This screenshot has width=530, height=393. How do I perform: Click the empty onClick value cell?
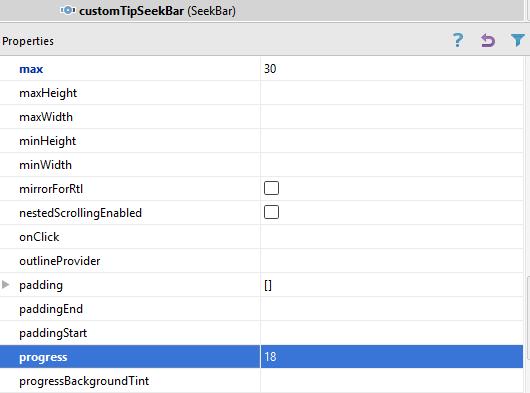click(392, 237)
